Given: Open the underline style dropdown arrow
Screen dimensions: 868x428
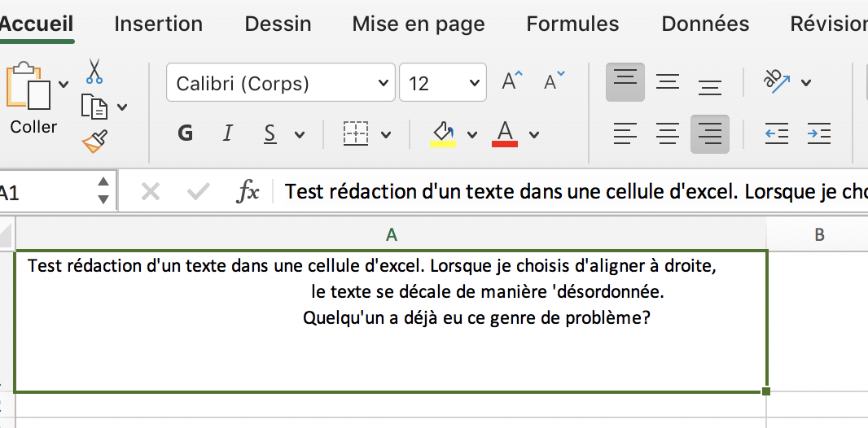Looking at the screenshot, I should pyautogui.click(x=300, y=134).
